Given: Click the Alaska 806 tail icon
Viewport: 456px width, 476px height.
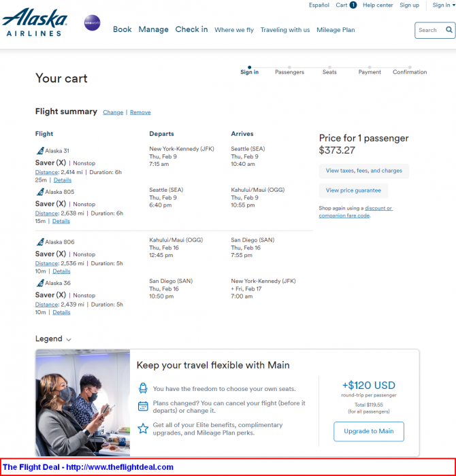Looking at the screenshot, I should coord(40,242).
